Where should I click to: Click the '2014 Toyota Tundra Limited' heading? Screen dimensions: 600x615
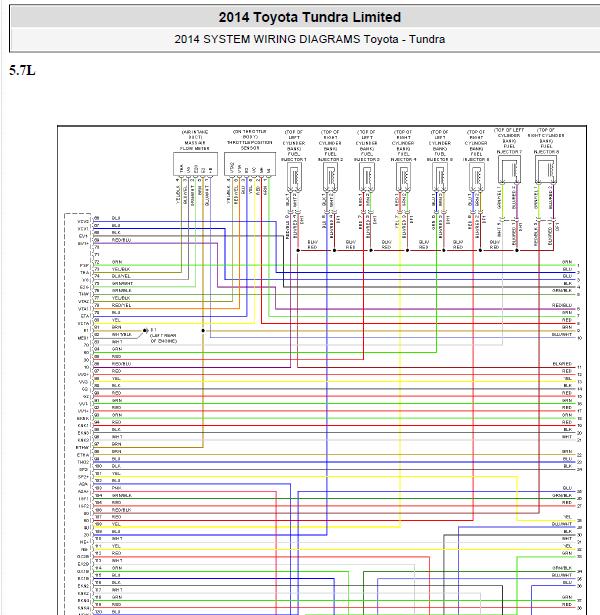pos(309,17)
